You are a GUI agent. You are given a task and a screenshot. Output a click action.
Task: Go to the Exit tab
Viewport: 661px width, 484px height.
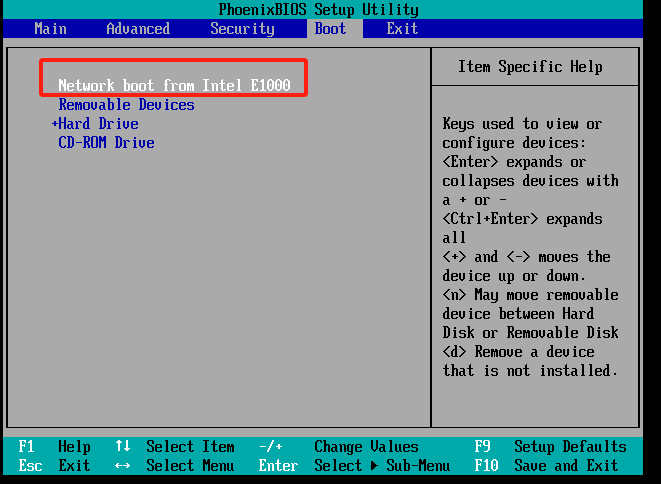(402, 29)
